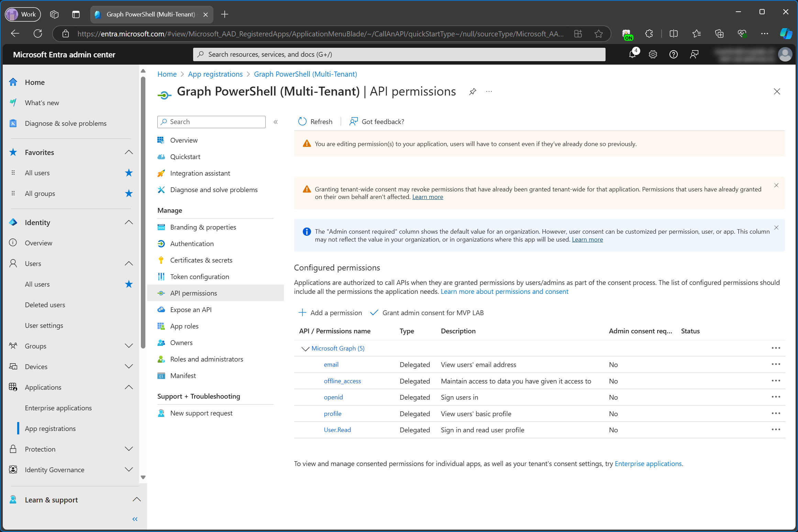Image resolution: width=798 pixels, height=532 pixels.
Task: Collapse the Favorites section
Action: tap(129, 152)
